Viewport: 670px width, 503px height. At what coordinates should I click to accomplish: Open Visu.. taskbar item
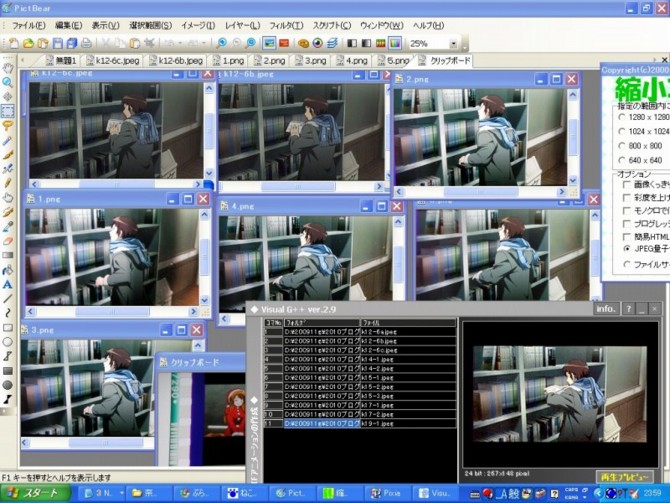(434, 494)
